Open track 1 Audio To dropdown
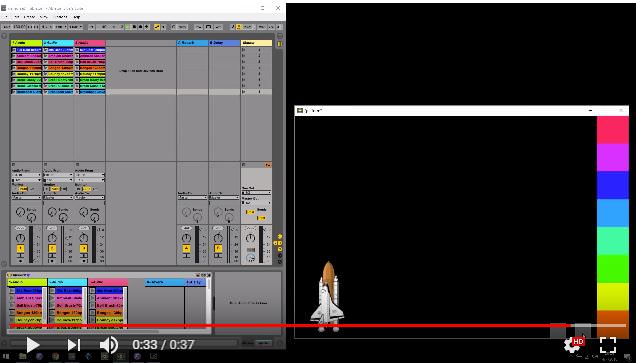Screen dimensions: 636x363 (x=26, y=198)
